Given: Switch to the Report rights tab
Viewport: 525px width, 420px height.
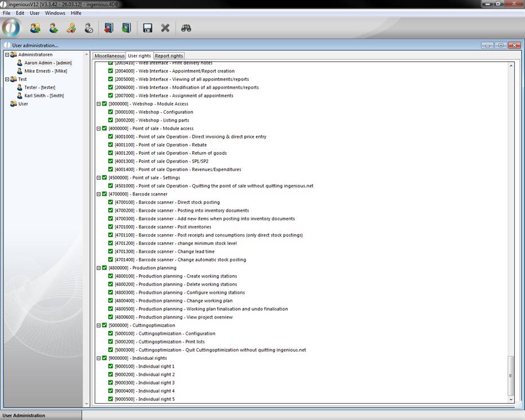Looking at the screenshot, I should tap(169, 56).
